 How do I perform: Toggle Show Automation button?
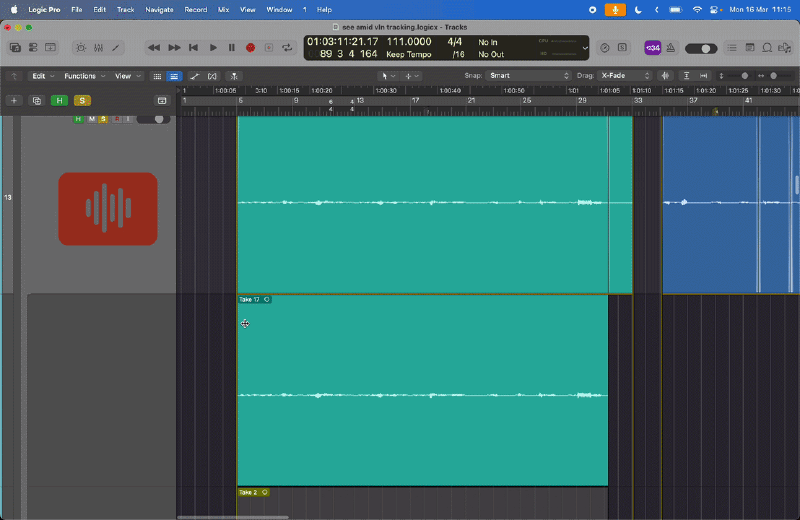194,76
